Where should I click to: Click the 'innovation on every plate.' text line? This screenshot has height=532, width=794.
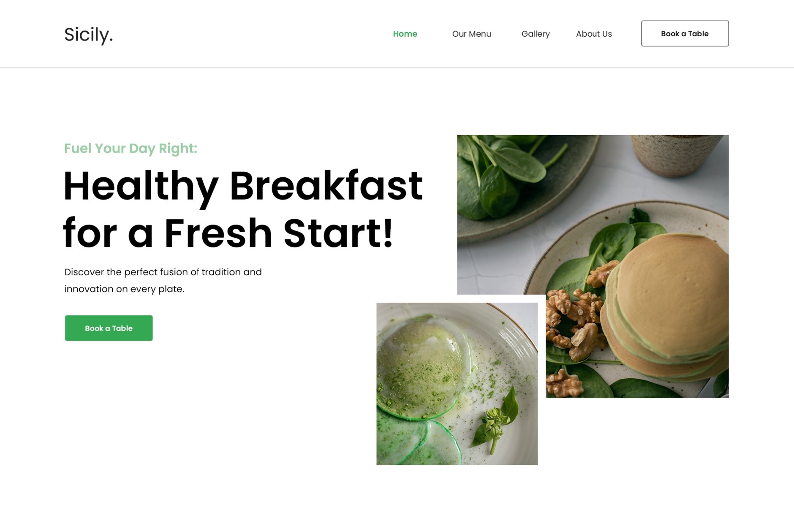[124, 289]
